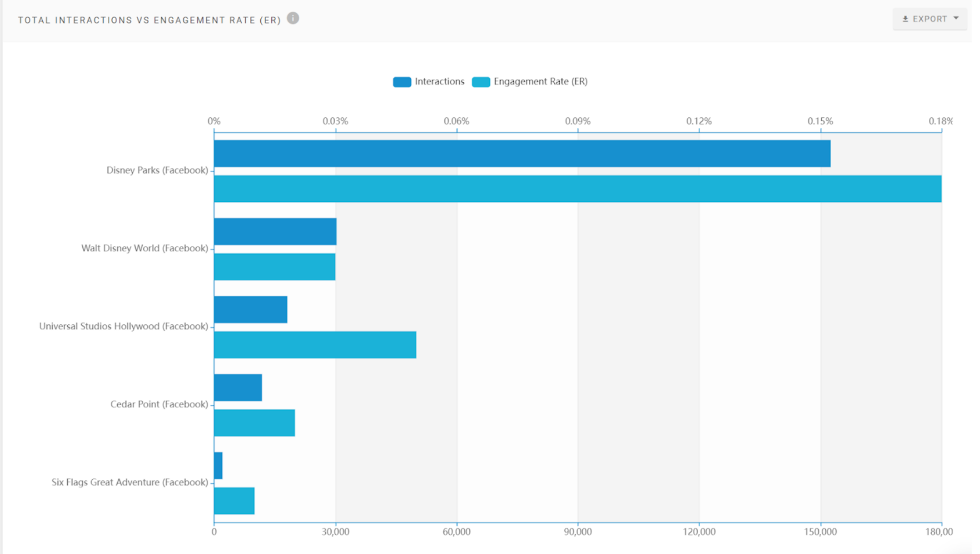
Task: Click 'Universal Studios Hollywood (Facebook)' label
Action: (124, 326)
